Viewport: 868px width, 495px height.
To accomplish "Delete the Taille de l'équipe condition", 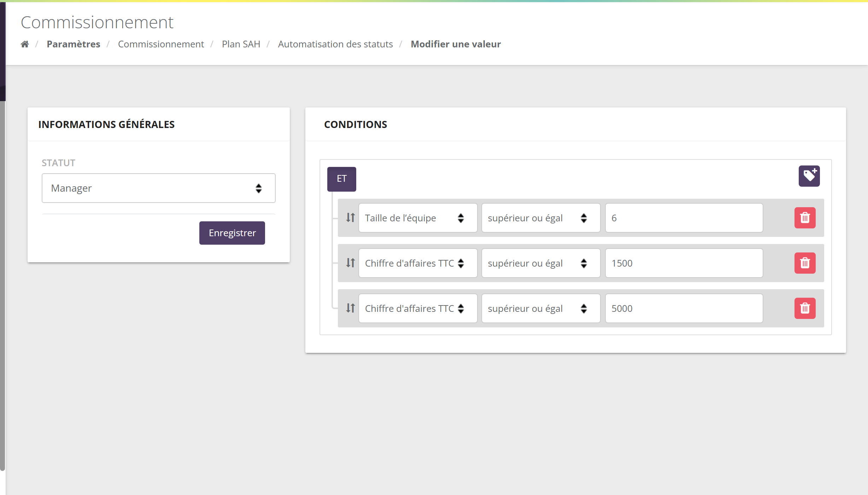I will pos(805,218).
